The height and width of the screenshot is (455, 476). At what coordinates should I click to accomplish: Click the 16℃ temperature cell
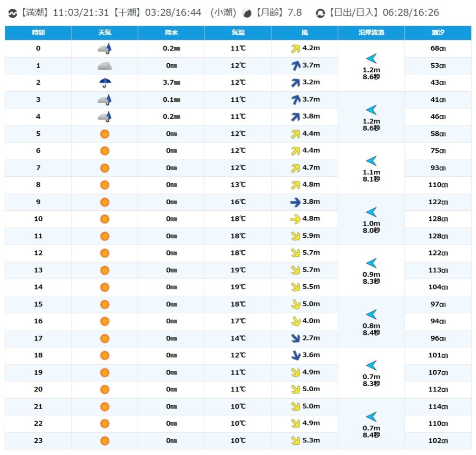pos(238,202)
